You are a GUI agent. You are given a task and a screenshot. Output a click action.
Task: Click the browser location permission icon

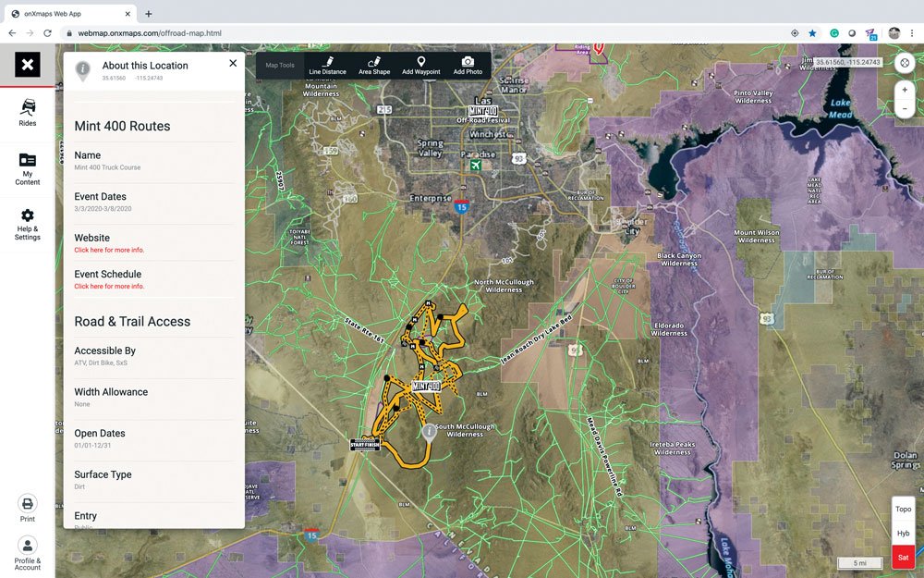(x=795, y=33)
